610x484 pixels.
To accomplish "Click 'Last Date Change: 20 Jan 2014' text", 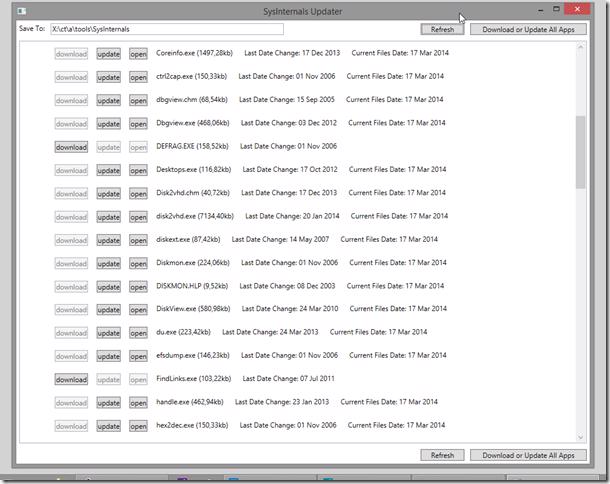I will [292, 216].
